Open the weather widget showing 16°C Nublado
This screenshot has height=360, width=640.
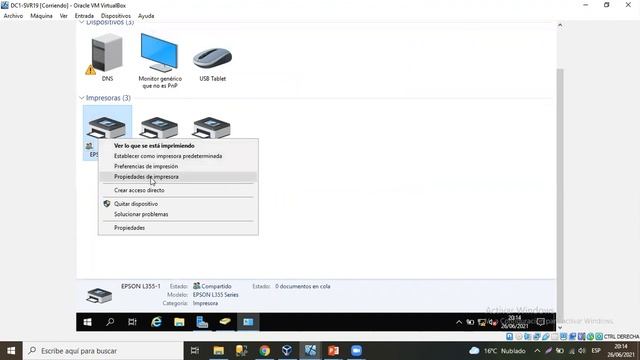pos(497,351)
